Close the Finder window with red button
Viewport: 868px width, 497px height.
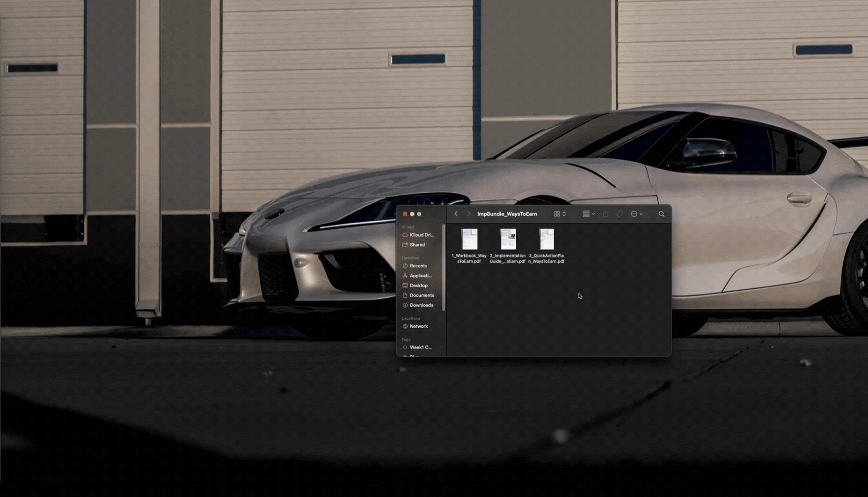click(405, 214)
